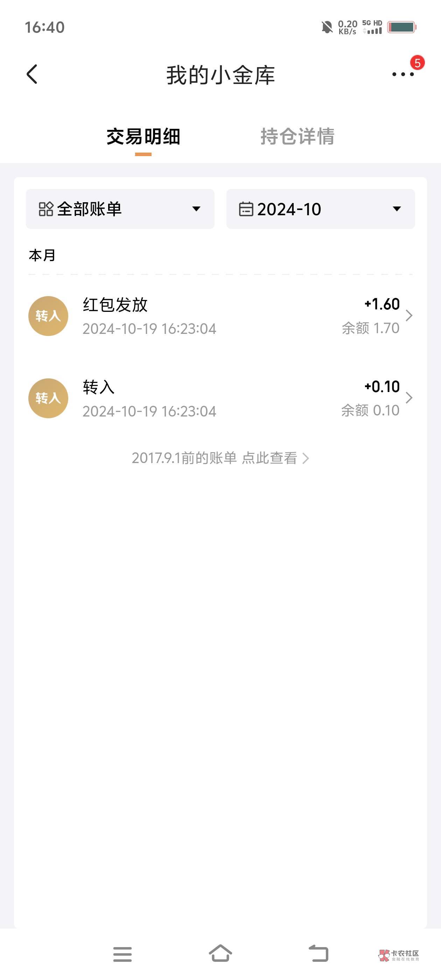Tap the red notification badge showing 5
441x980 pixels.
click(418, 63)
